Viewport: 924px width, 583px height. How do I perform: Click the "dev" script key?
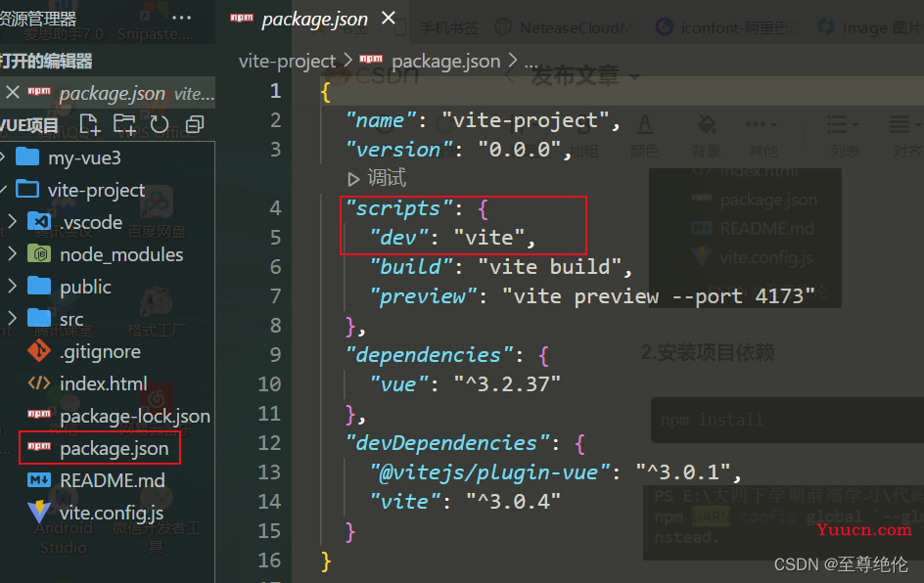(399, 238)
